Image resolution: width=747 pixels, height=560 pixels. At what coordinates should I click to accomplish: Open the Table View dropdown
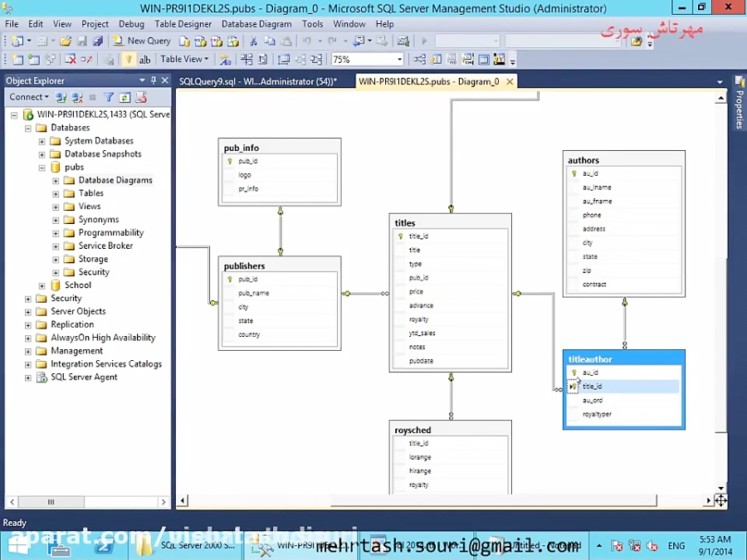pos(184,59)
